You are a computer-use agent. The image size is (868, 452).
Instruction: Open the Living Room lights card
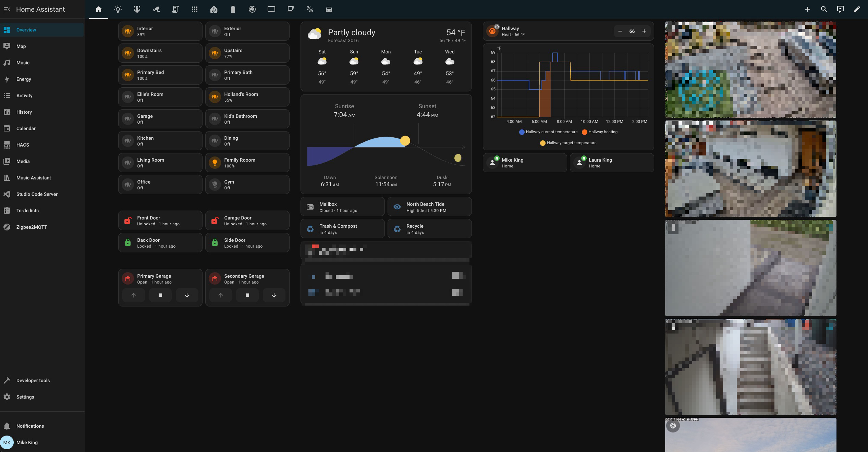click(160, 163)
